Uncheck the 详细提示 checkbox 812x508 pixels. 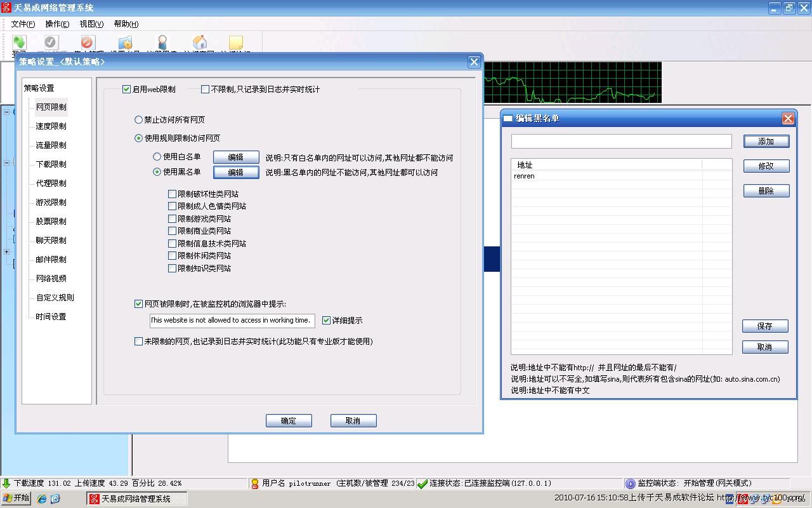coord(326,321)
